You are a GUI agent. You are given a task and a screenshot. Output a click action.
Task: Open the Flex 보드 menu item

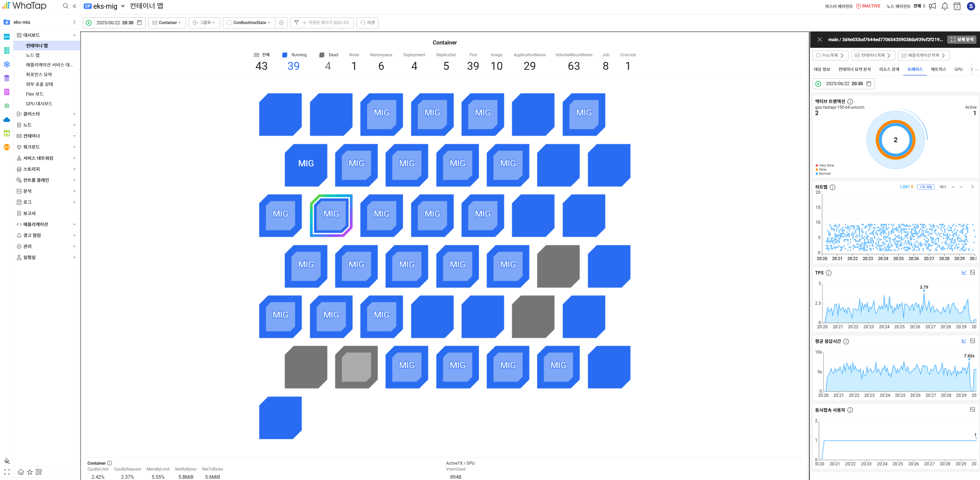[x=35, y=94]
